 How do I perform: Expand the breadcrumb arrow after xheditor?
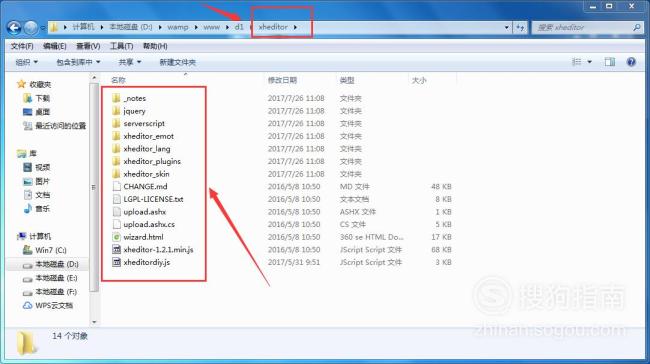(295, 27)
